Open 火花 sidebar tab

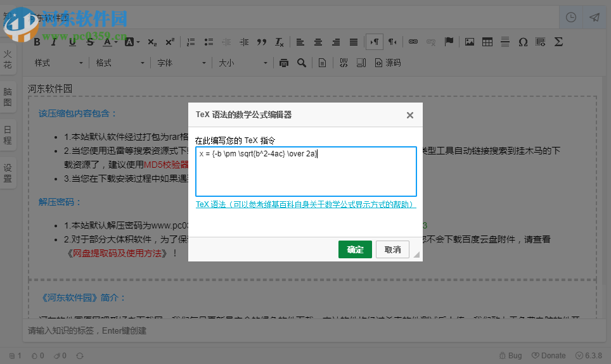tap(8, 59)
